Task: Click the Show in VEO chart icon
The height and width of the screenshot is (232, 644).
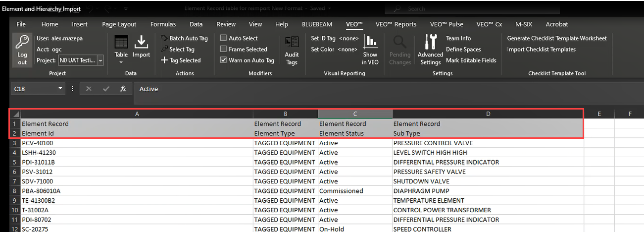Action: (370, 43)
